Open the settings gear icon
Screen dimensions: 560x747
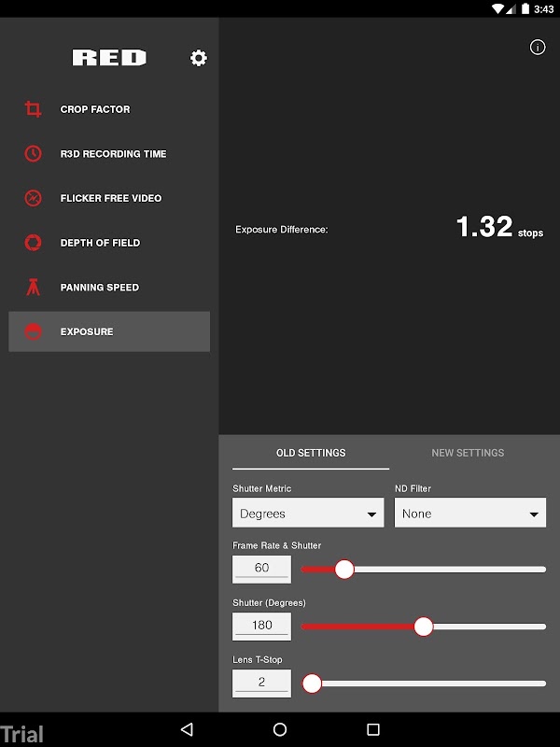(199, 58)
